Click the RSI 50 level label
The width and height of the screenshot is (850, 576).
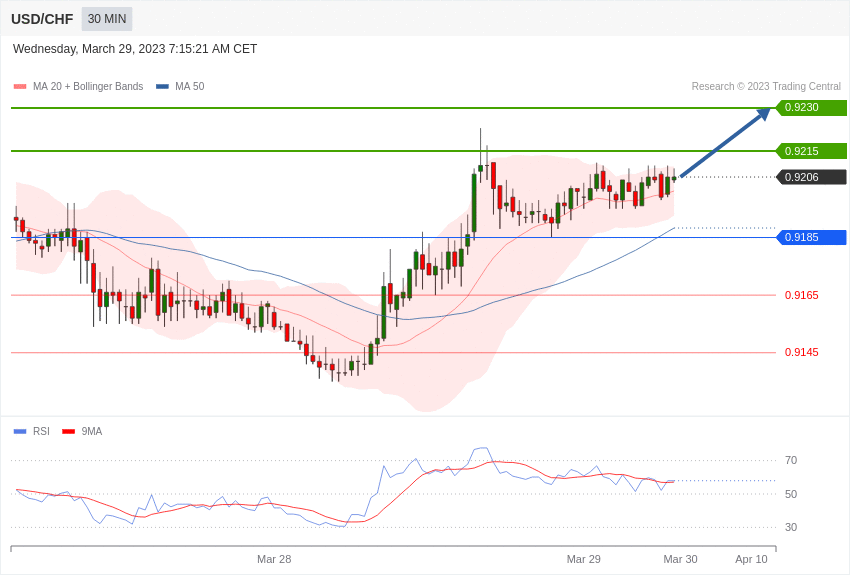[x=791, y=494]
